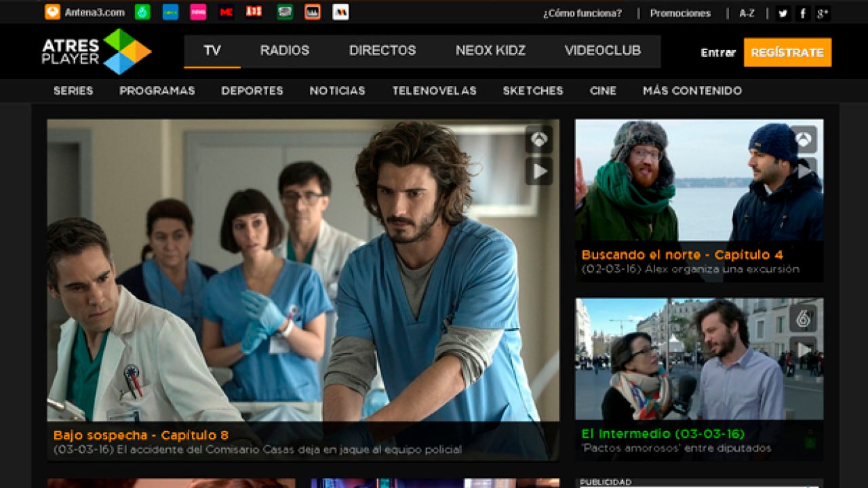This screenshot has height=488, width=868.
Task: Click the 'El accidente del Comisario Casas' description
Action: [x=258, y=449]
